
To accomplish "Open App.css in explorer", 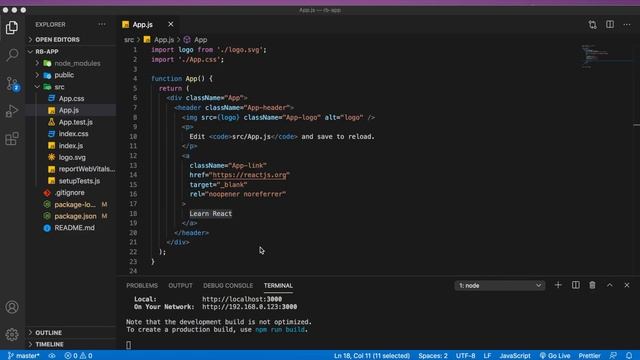I will click(71, 98).
